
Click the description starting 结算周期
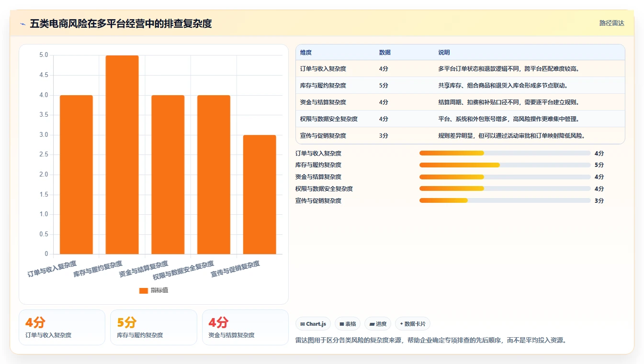[x=509, y=102]
